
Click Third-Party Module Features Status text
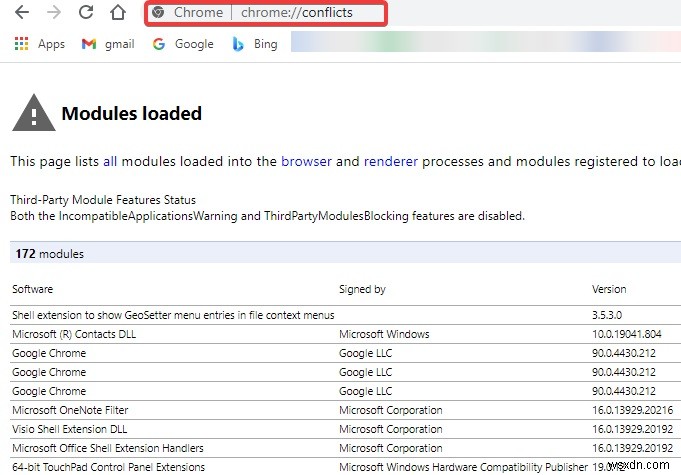(103, 200)
